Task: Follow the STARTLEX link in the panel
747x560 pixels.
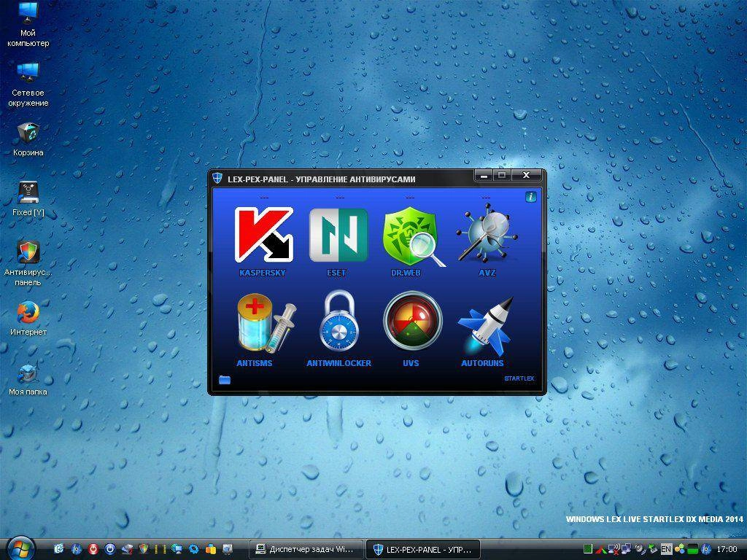Action: (519, 378)
